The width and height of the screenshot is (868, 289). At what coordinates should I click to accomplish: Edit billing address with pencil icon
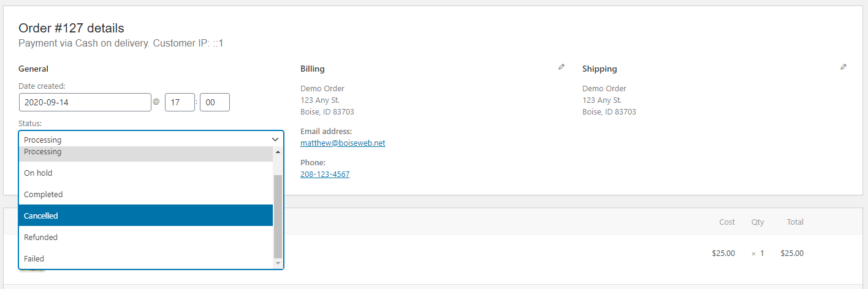pyautogui.click(x=562, y=67)
